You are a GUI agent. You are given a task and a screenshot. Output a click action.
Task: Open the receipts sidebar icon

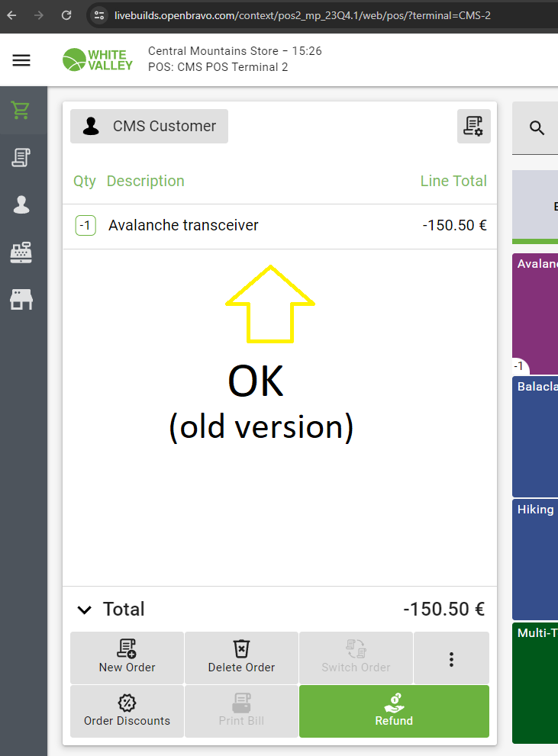(21, 158)
